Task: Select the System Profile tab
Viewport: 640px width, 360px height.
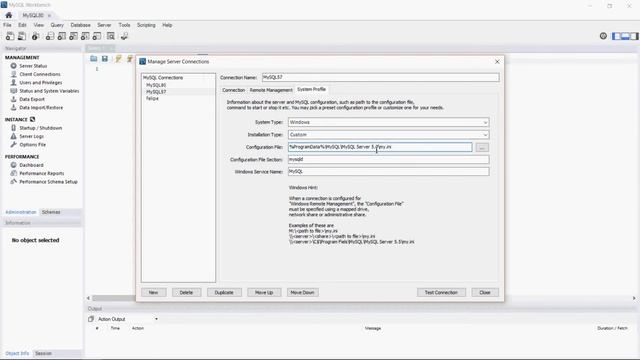Action: point(311,89)
